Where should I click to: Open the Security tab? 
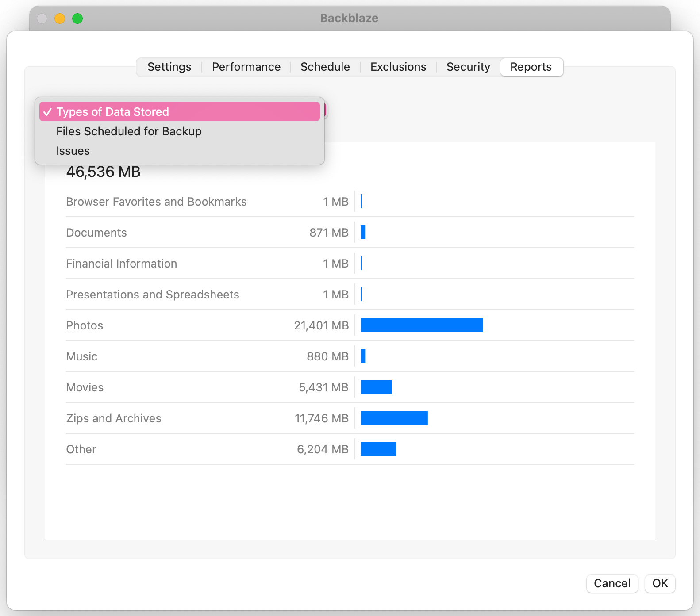tap(468, 67)
